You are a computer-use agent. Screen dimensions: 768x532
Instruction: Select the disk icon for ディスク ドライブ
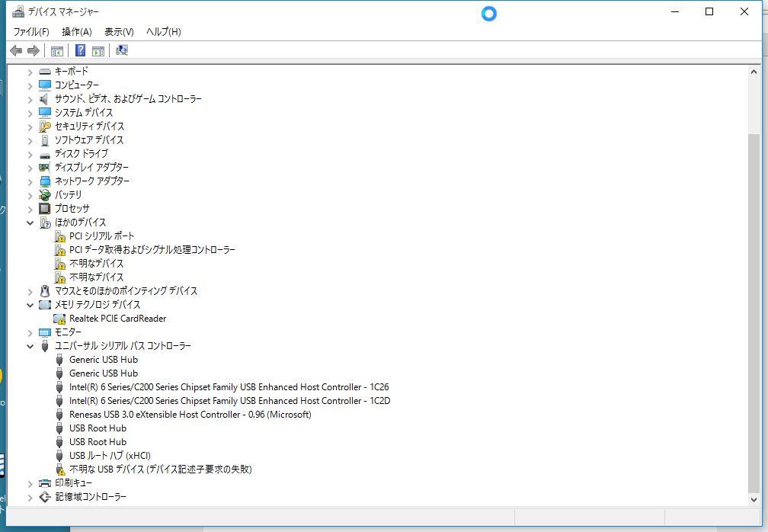[44, 155]
